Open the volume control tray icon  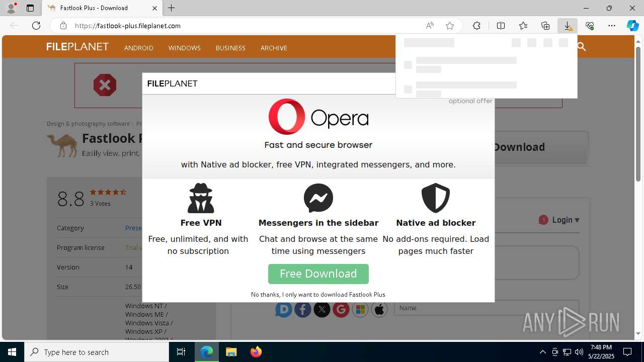click(x=579, y=352)
